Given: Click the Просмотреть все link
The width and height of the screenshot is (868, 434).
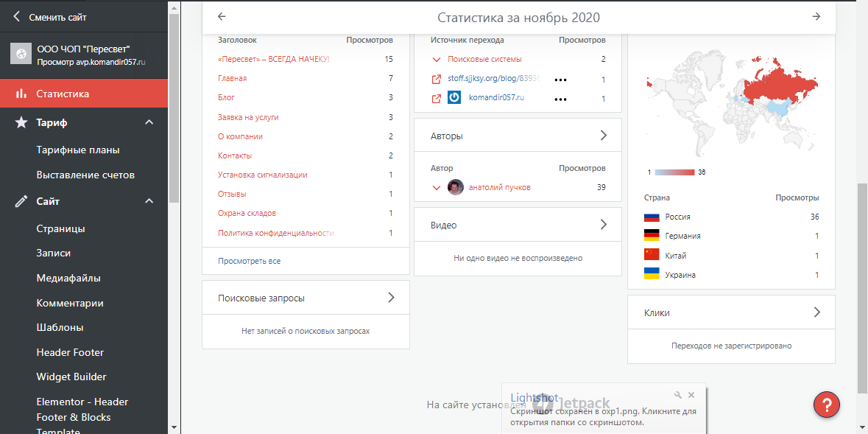Looking at the screenshot, I should [249, 261].
